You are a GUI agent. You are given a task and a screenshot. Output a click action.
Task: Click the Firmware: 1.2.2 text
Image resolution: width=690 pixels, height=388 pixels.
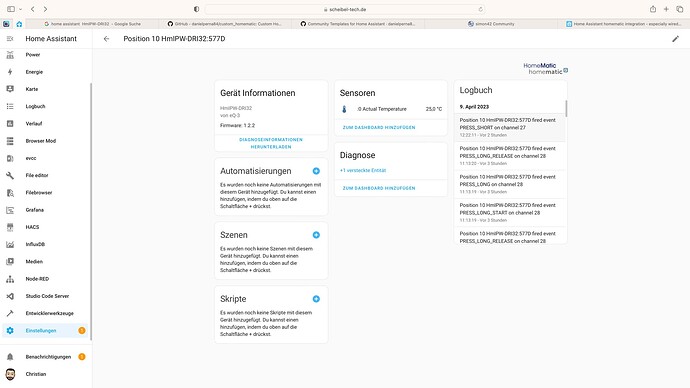(238, 125)
